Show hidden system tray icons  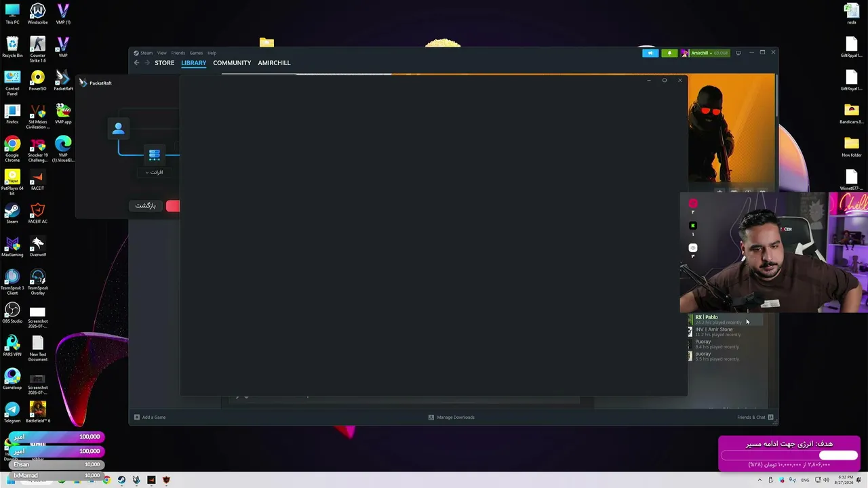click(x=759, y=480)
